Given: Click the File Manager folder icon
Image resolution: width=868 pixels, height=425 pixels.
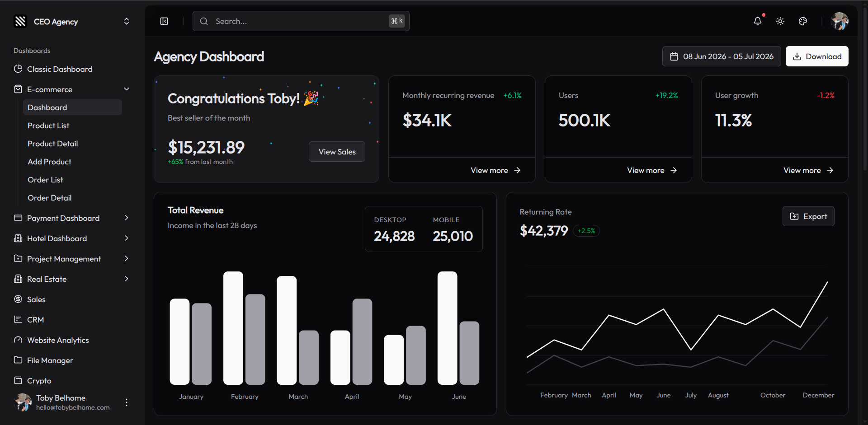Looking at the screenshot, I should 18,360.
